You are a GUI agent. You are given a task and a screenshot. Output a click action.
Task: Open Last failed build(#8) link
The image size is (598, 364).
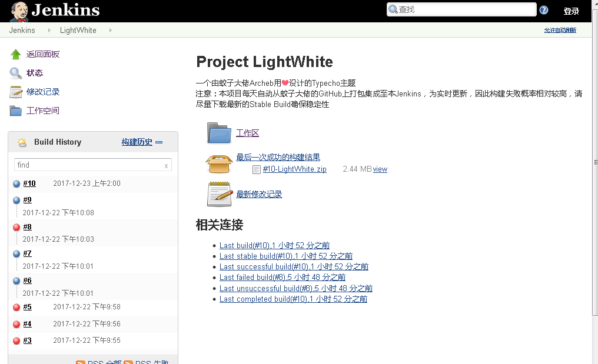click(x=282, y=277)
